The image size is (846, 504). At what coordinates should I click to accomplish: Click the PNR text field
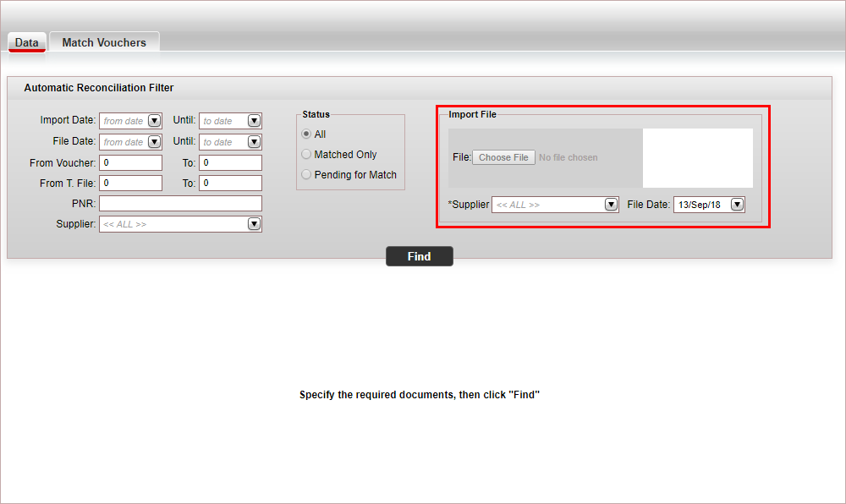pyautogui.click(x=180, y=203)
